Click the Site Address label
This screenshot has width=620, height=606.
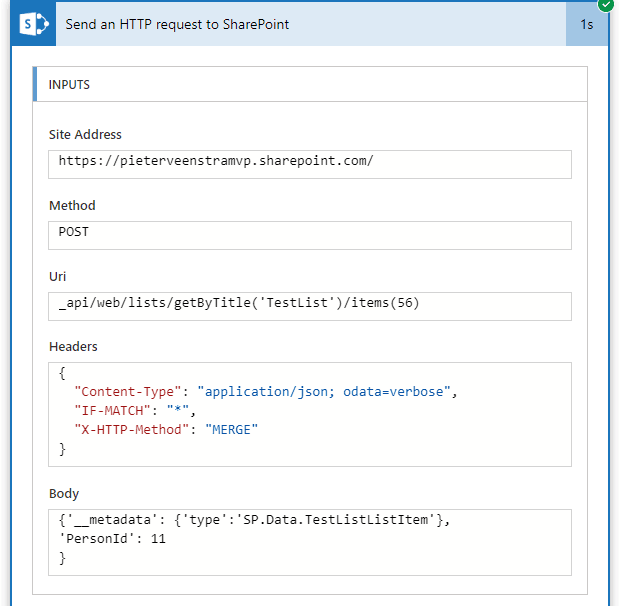[x=85, y=134]
